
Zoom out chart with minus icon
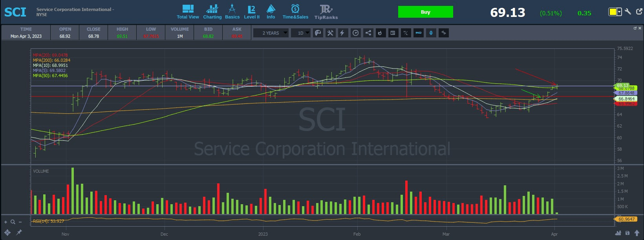coord(20,222)
